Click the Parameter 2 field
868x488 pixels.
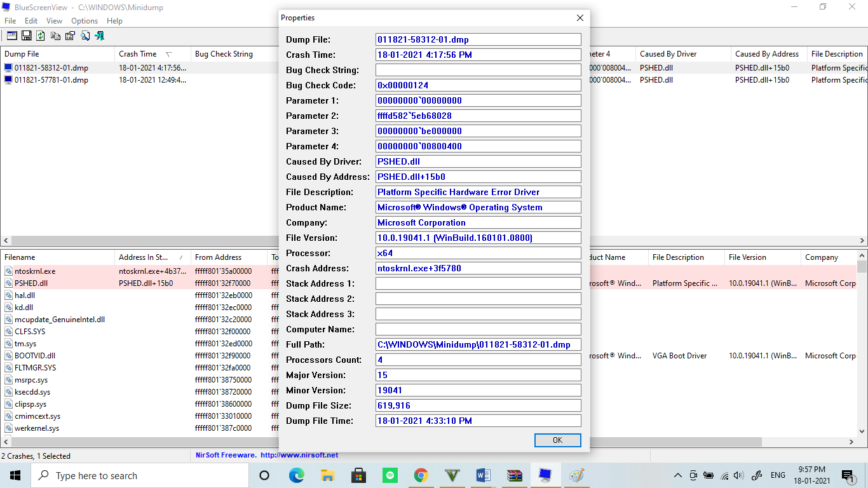pyautogui.click(x=478, y=116)
